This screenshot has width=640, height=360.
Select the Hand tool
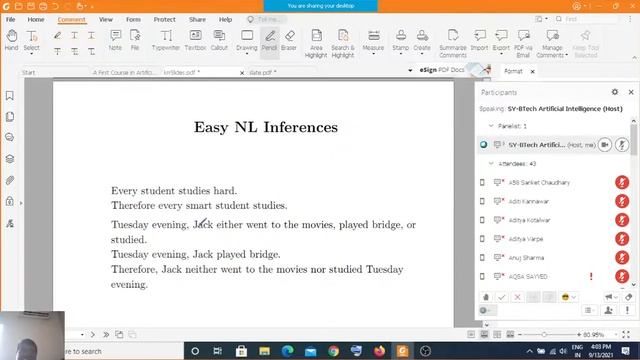pyautogui.click(x=11, y=40)
